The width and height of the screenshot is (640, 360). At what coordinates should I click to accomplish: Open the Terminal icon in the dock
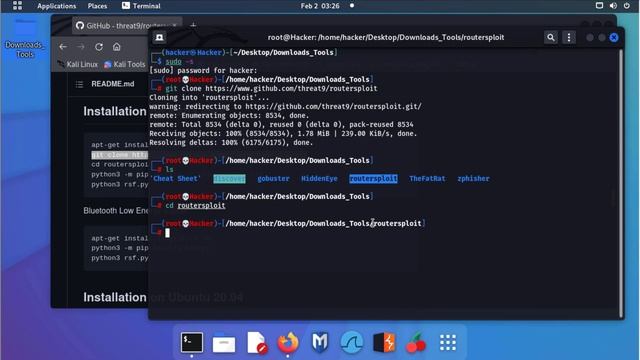(191, 342)
